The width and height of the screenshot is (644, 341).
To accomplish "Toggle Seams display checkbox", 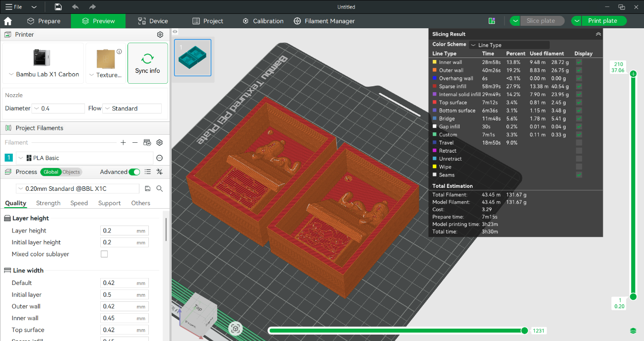I will (579, 175).
